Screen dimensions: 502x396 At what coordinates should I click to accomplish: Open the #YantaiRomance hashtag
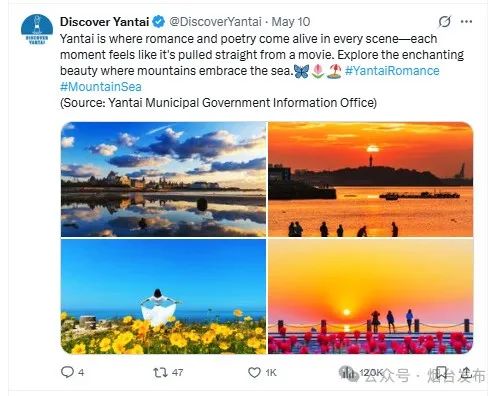click(x=392, y=71)
